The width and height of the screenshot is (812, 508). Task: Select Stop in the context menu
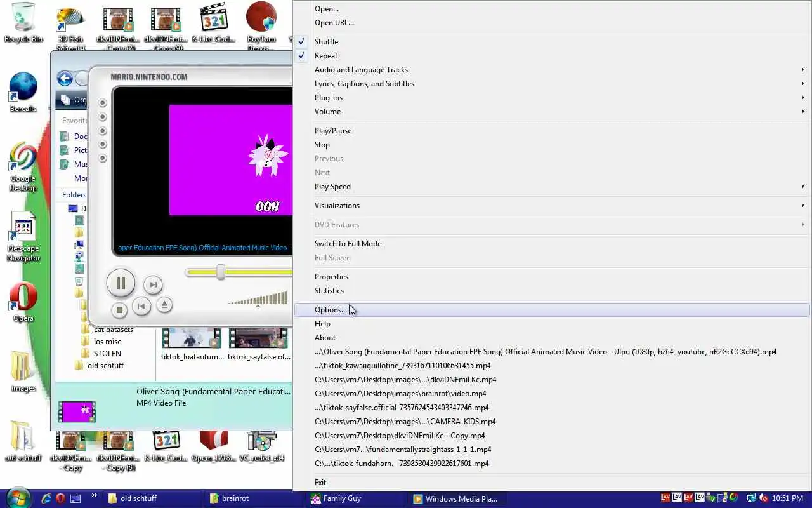click(x=551, y=145)
